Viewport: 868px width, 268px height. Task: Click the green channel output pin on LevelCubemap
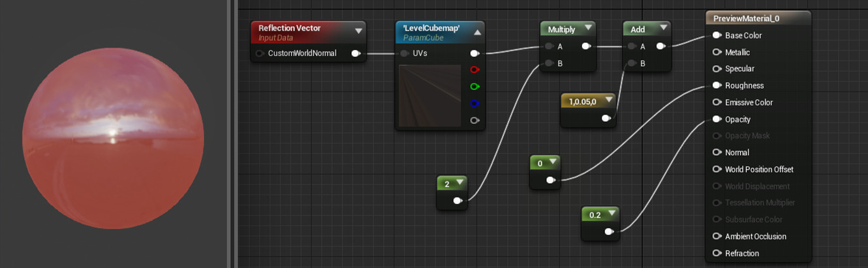point(474,87)
